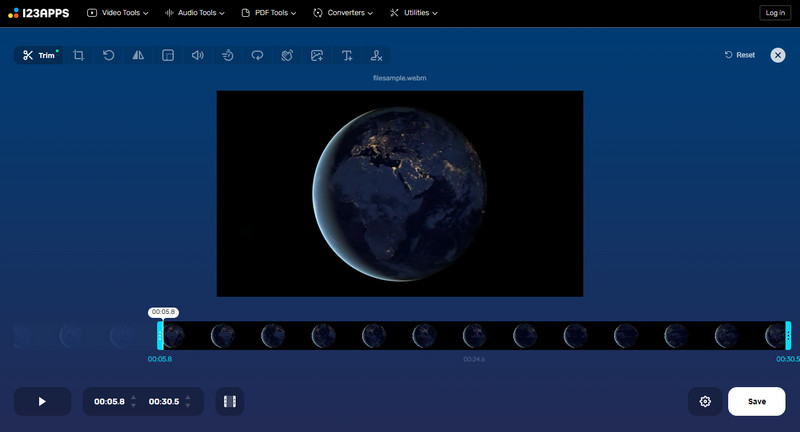Click the Rotate tool icon
Screen dimensions: 800x432
tap(108, 55)
